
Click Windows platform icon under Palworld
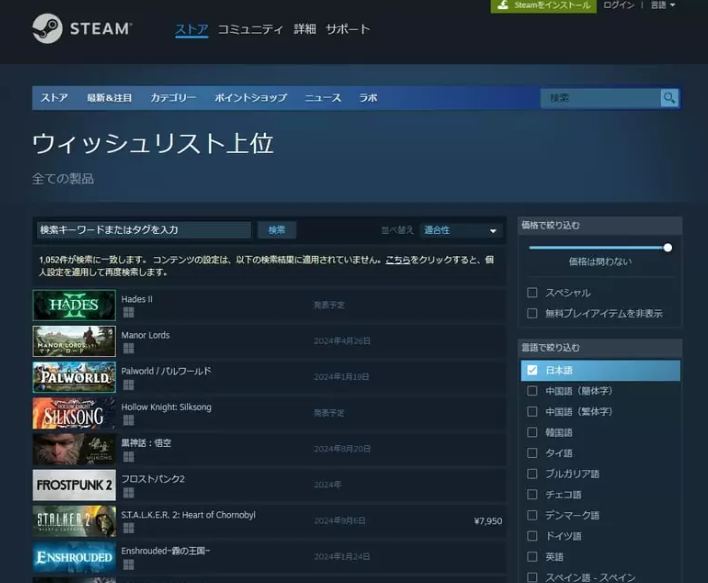coord(129,385)
